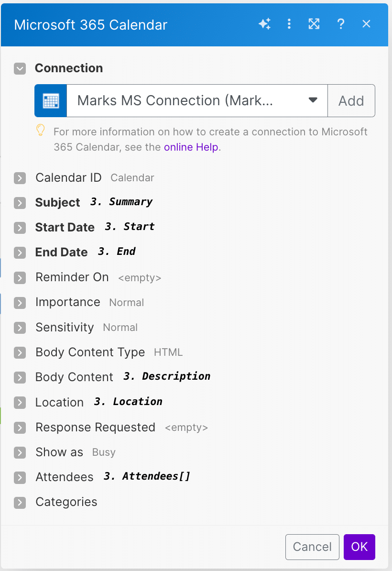Collapse the Connection section
This screenshot has height=571, width=392.
[20, 68]
